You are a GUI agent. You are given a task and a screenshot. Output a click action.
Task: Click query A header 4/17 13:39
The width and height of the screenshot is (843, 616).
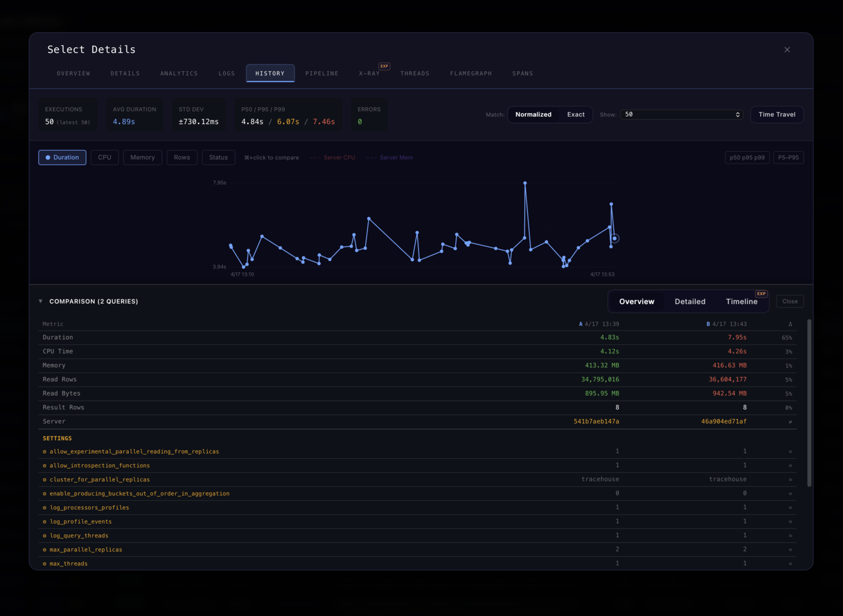(599, 324)
